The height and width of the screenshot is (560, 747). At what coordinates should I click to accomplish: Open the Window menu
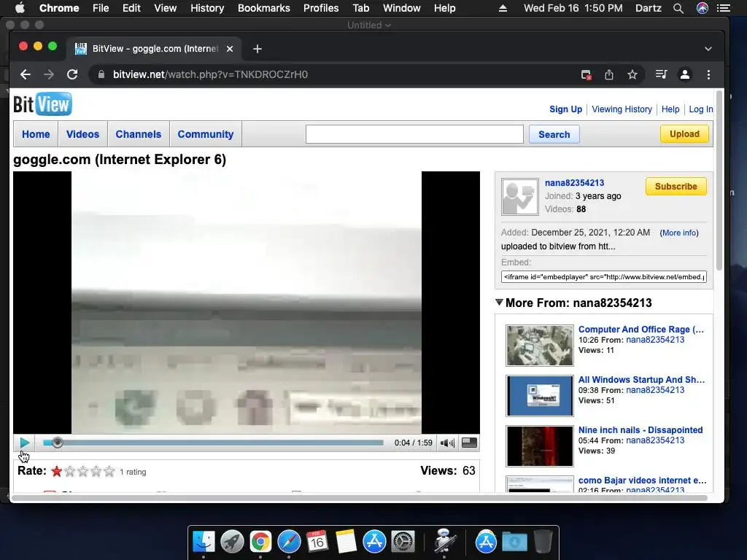(402, 8)
